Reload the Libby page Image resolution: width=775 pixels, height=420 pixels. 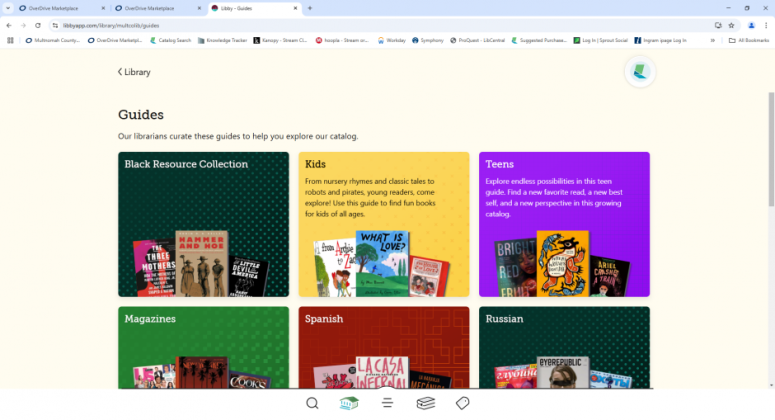(38, 25)
